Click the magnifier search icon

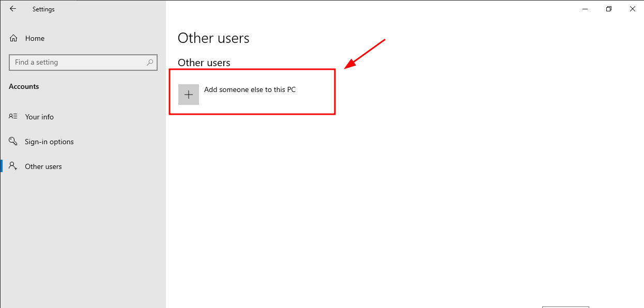pos(150,63)
